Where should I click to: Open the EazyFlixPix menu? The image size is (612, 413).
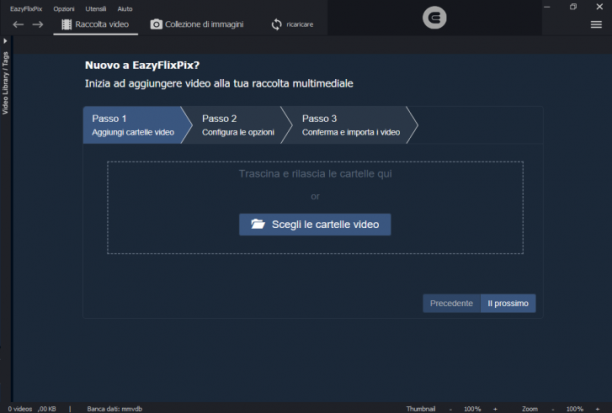[x=26, y=9]
